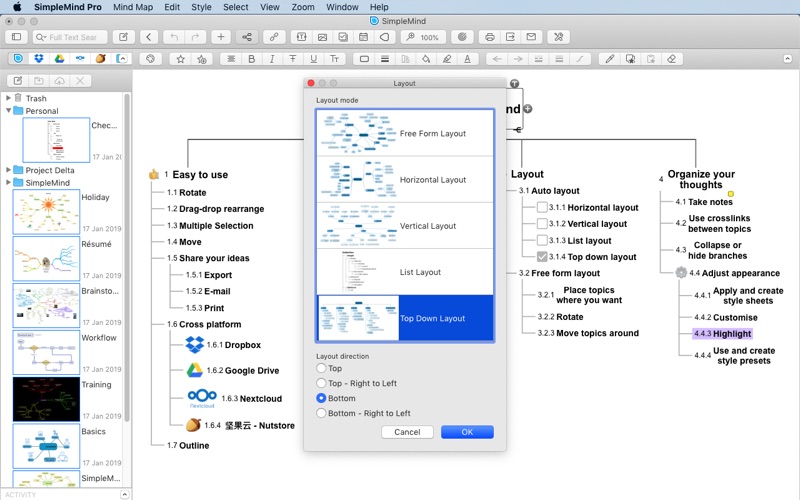
Task: Expand the Project Delta folder
Action: point(8,169)
